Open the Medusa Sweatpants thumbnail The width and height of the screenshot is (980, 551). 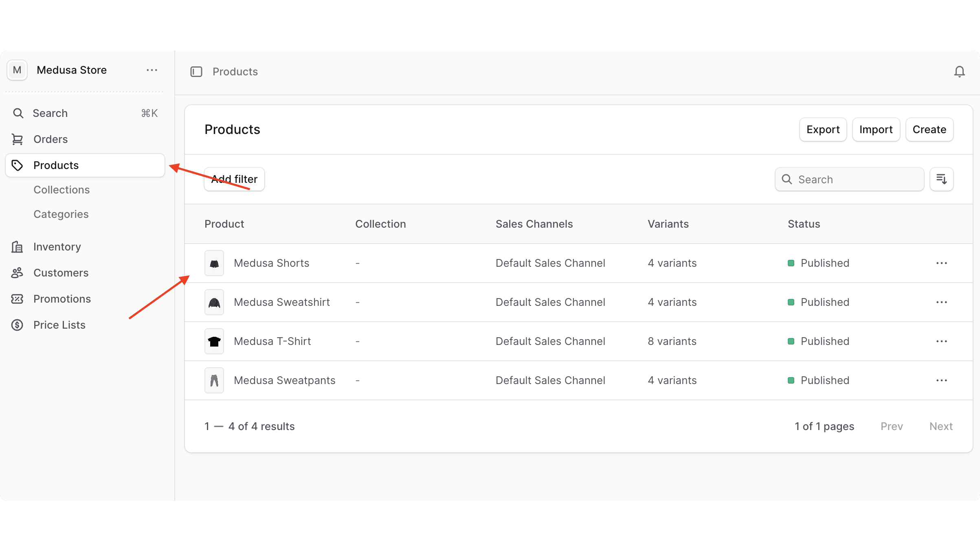click(214, 380)
